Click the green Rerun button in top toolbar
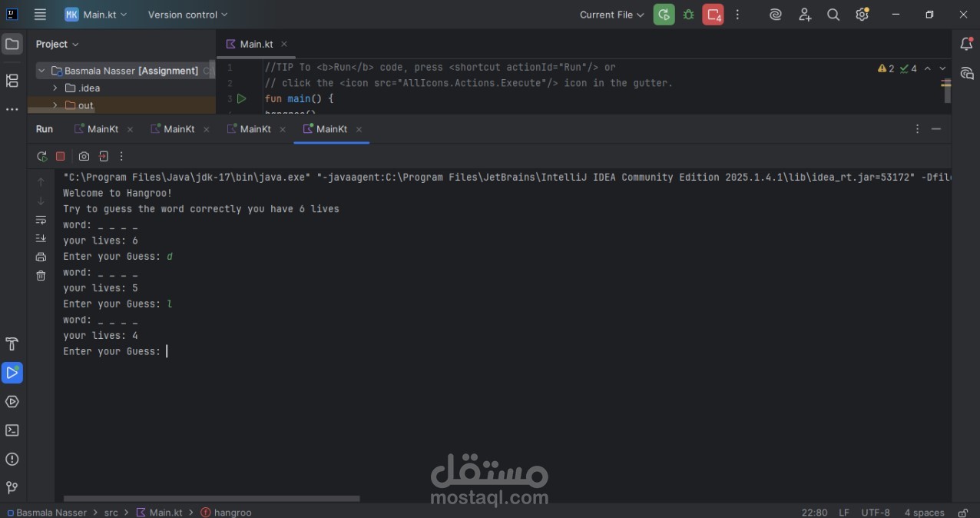 664,15
